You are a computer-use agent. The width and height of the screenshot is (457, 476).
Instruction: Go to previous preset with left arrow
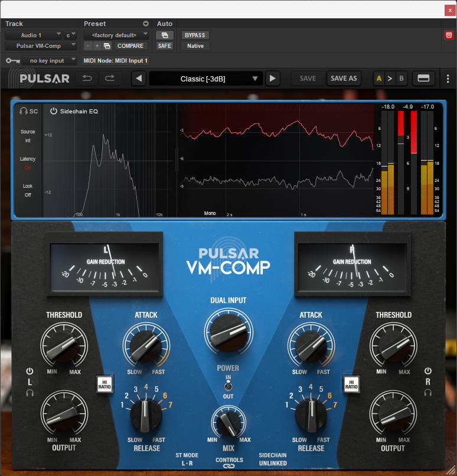(x=139, y=79)
